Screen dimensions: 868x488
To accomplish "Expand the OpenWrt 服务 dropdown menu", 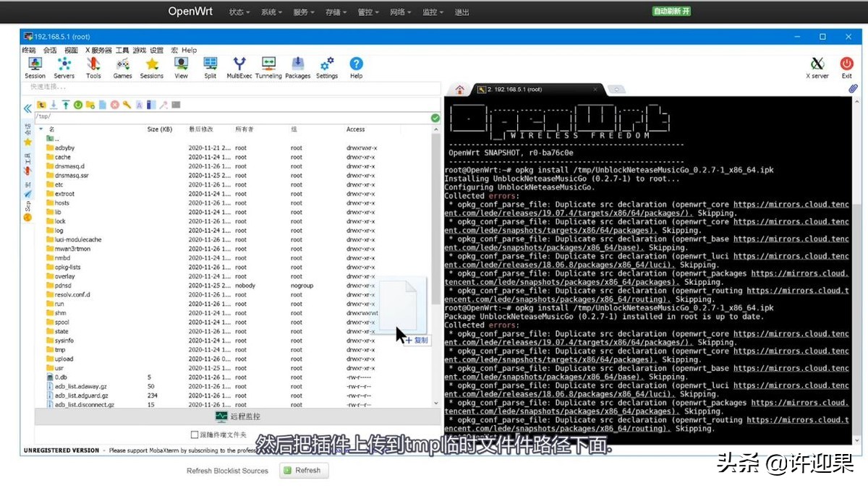I will click(x=304, y=12).
